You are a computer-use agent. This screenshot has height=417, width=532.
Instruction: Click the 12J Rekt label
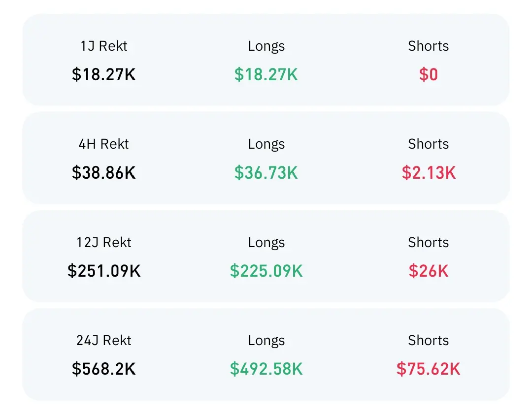coord(104,243)
